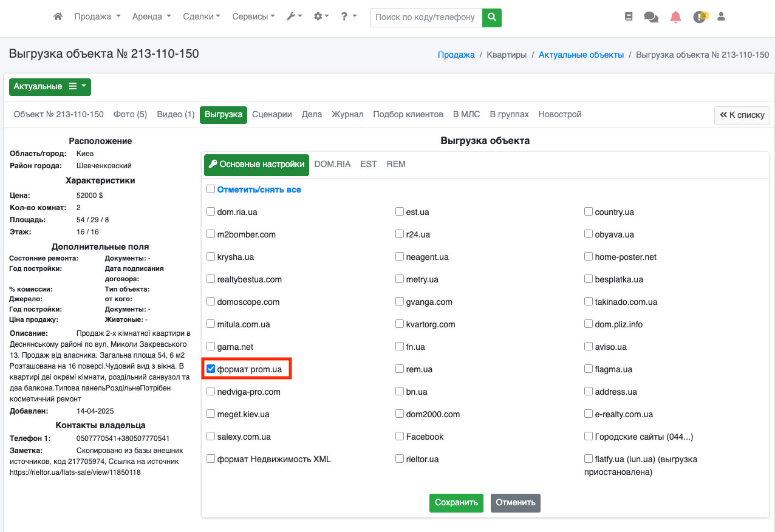
Task: Open the chat messages icon
Action: (x=651, y=18)
